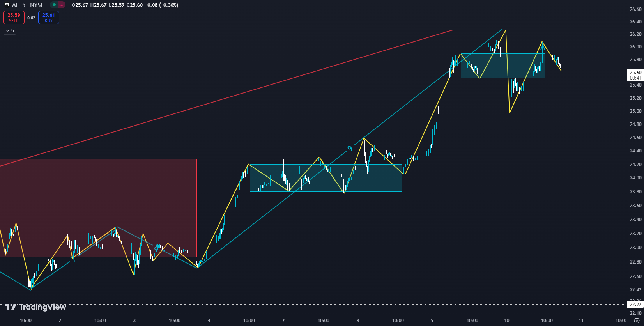Click the 22.22 dashed line price label
The image size is (644, 326).
coord(635,305)
